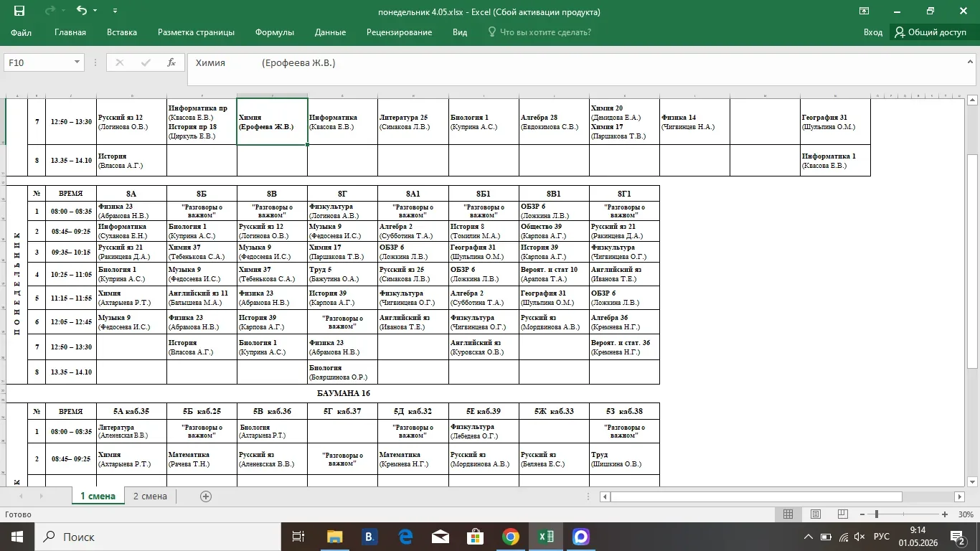This screenshot has height=551, width=980.
Task: Save the workbook with the floppy icon
Action: click(x=19, y=11)
